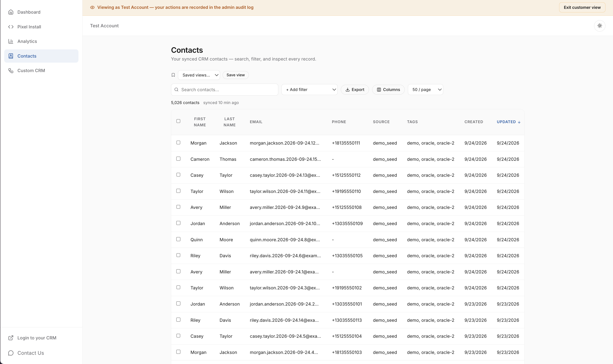613x364 pixels.
Task: Select the Jordan Anderson row with phone +13035550109
Action: point(178,223)
